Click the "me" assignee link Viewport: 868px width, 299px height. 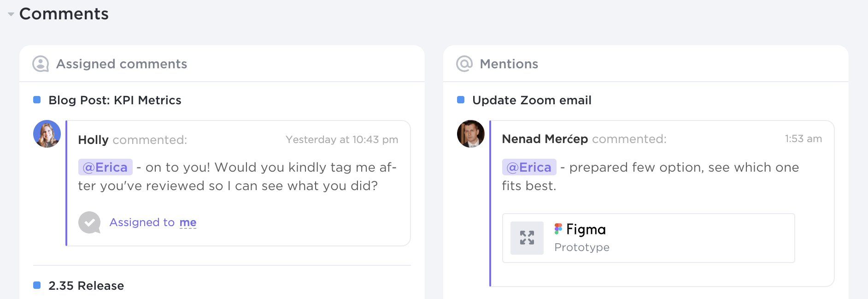(188, 222)
